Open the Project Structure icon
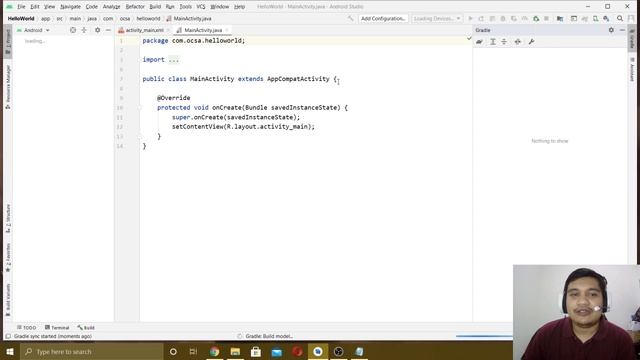Screen dimensions: 640x360 [560, 18]
